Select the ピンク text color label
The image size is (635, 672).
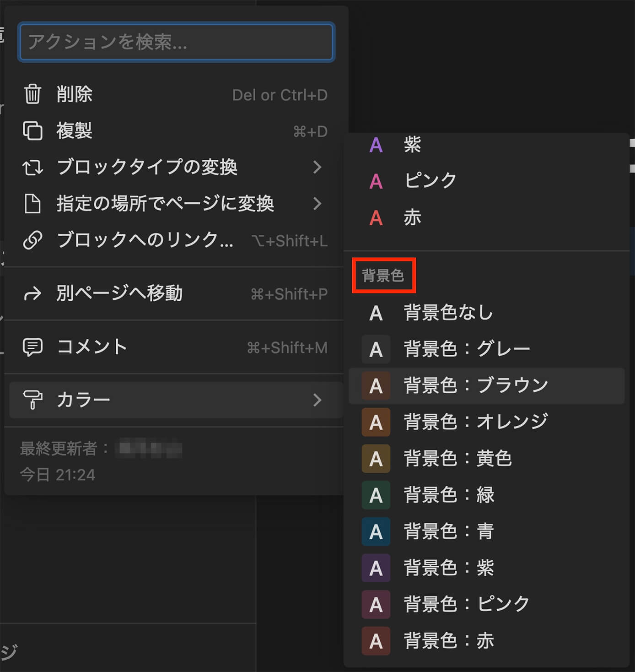coord(431,181)
